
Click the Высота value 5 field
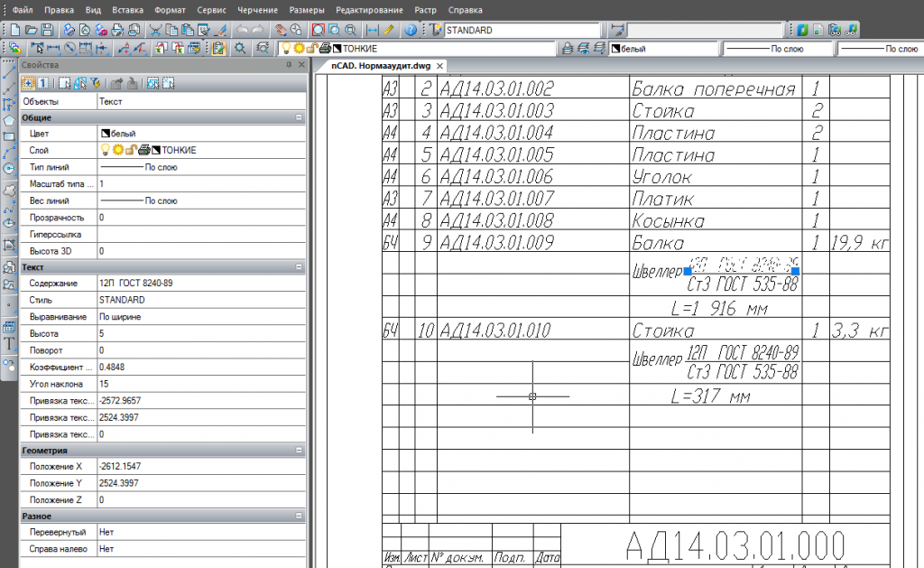201,333
